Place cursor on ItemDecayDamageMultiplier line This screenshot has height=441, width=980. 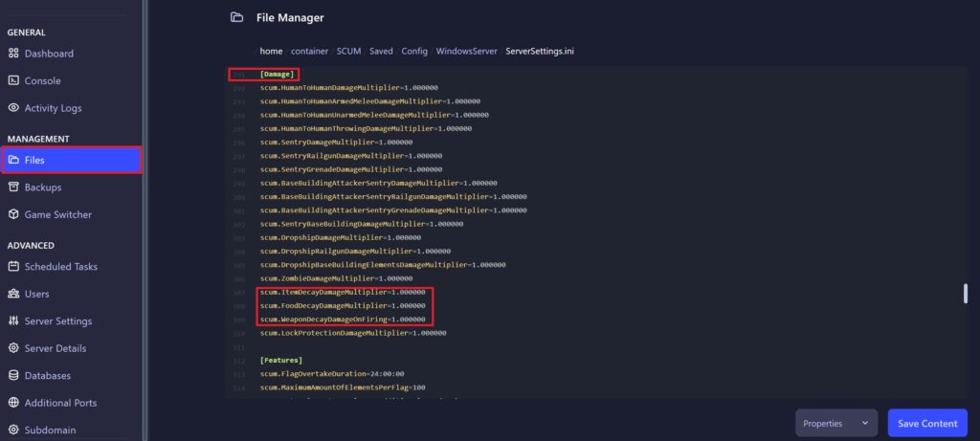[x=343, y=292]
